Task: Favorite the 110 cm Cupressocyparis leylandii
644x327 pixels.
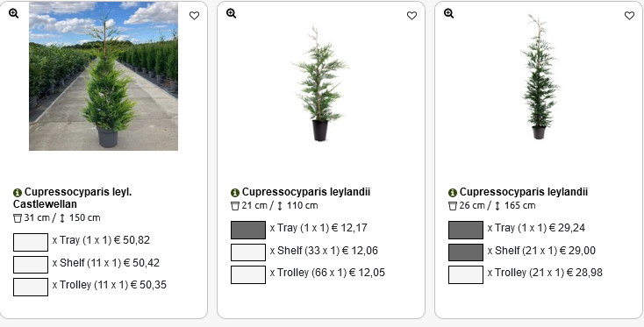Action: tap(412, 16)
